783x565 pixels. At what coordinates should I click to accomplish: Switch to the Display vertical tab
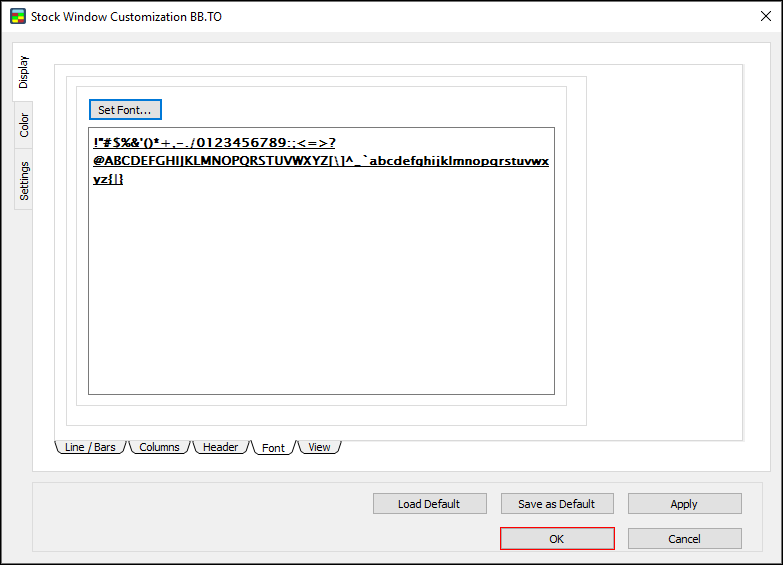[24, 71]
